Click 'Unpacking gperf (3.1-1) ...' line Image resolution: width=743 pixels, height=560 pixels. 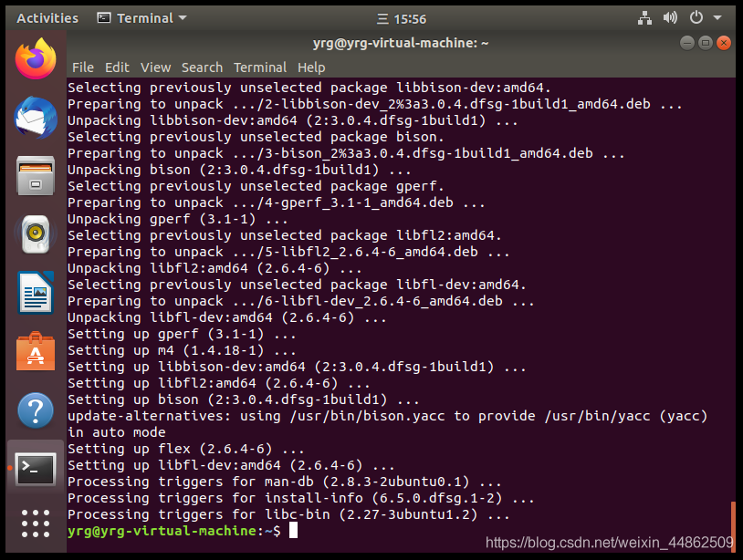click(x=178, y=219)
